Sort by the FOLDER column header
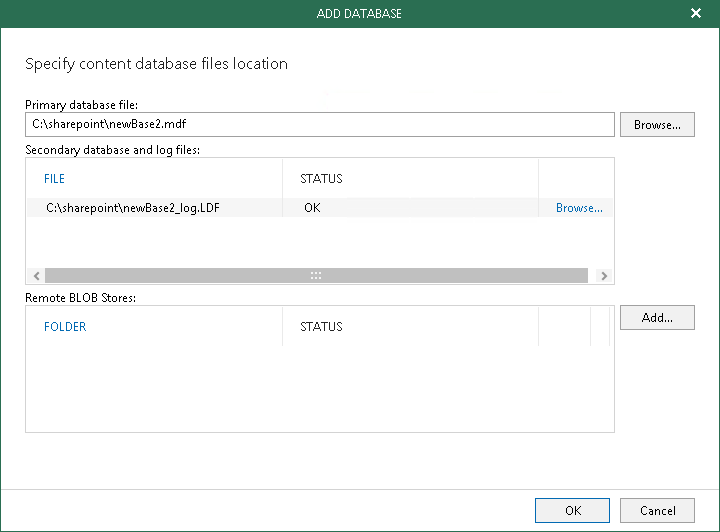Image resolution: width=720 pixels, height=532 pixels. [x=65, y=327]
